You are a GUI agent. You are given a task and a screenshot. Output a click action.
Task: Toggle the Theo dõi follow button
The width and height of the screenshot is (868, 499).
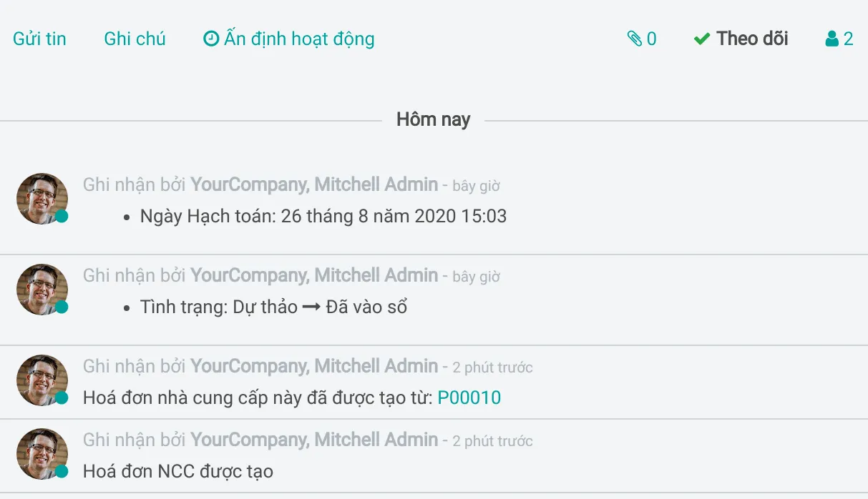point(741,39)
